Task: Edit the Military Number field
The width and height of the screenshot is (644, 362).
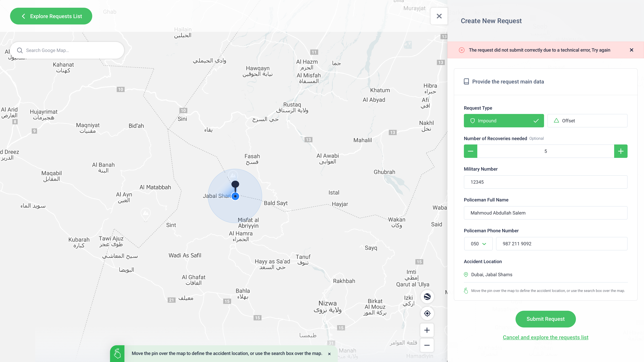Action: click(546, 182)
